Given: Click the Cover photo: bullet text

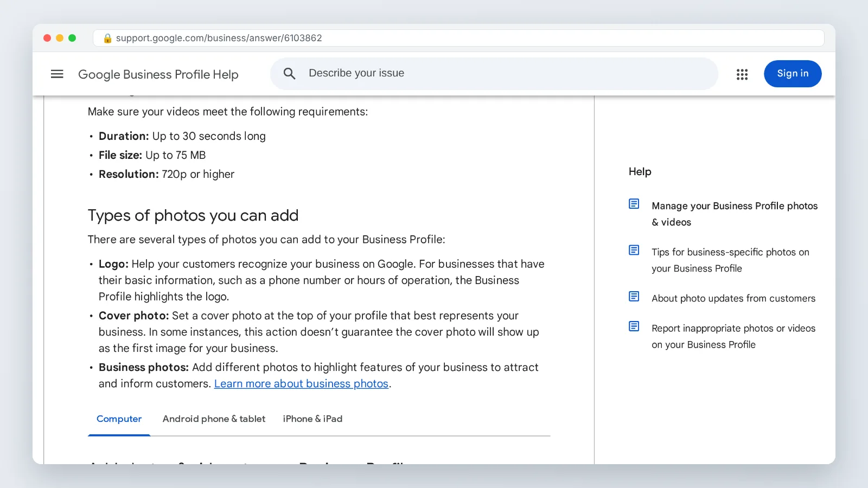Looking at the screenshot, I should pos(319,332).
